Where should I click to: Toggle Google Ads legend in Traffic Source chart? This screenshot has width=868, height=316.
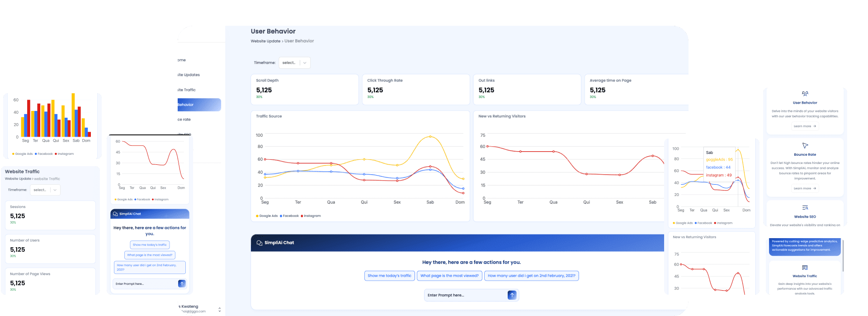(268, 216)
